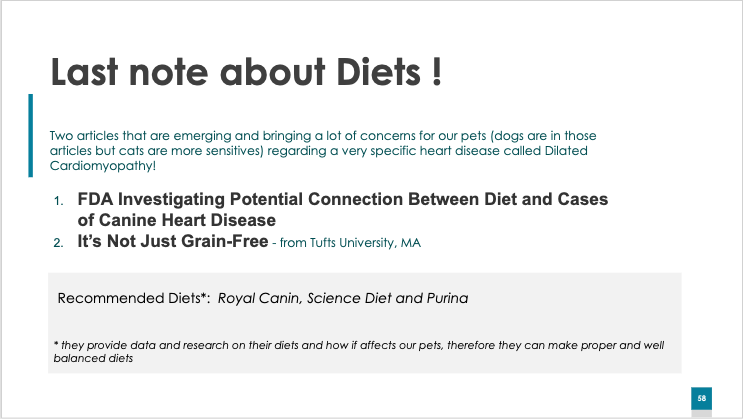This screenshot has width=743, height=419.
Task: Select the blue vertical accent bar
Action: pyautogui.click(x=31, y=136)
